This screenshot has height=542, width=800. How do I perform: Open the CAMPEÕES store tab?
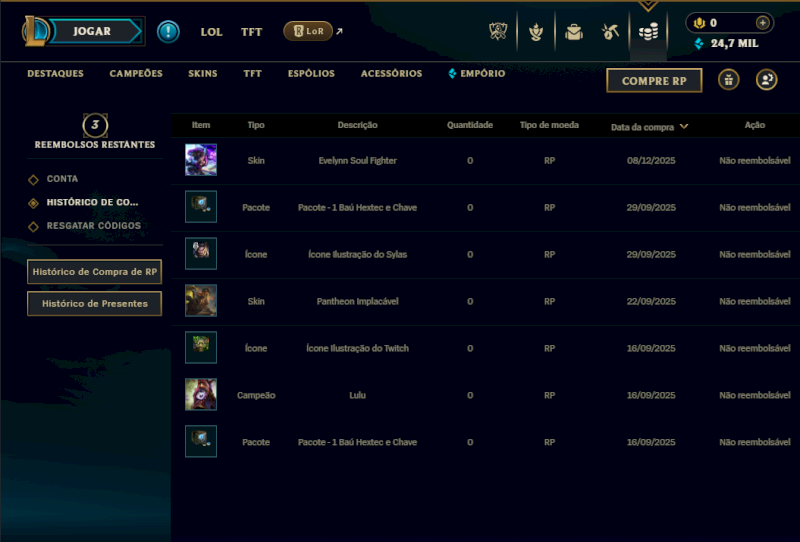pos(136,73)
